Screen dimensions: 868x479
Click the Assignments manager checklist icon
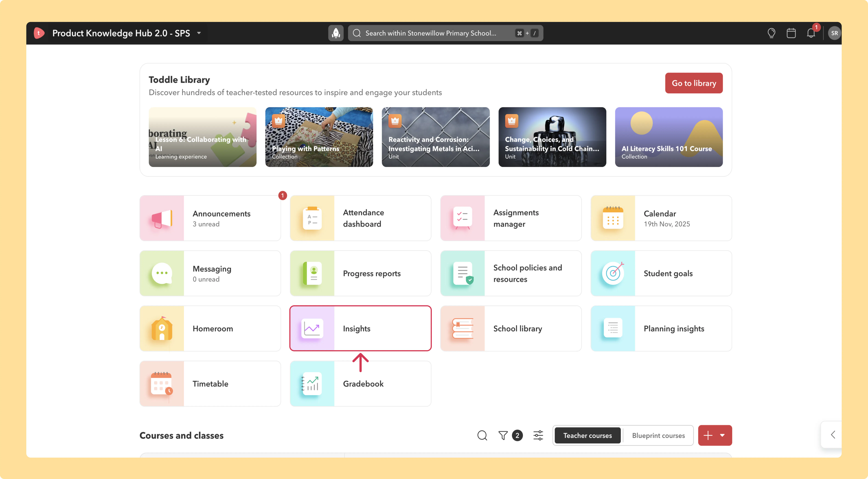(x=462, y=218)
